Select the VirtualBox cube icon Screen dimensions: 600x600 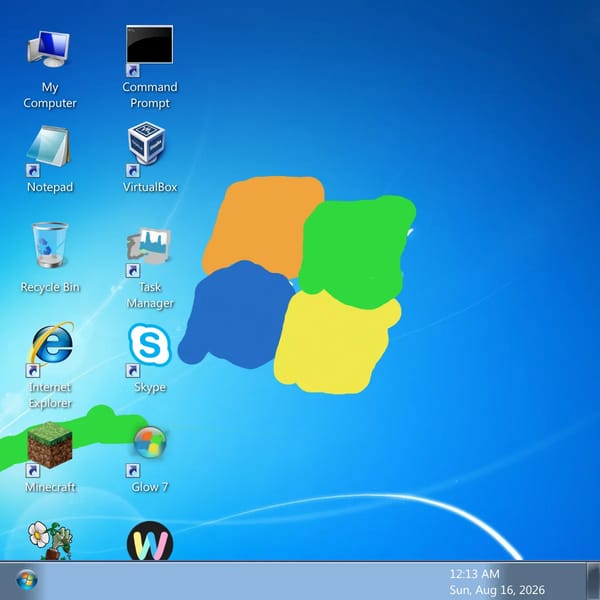coord(147,143)
